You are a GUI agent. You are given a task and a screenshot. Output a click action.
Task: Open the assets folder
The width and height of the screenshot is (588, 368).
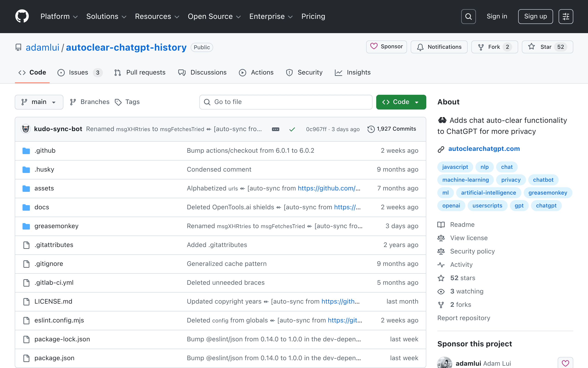(44, 188)
